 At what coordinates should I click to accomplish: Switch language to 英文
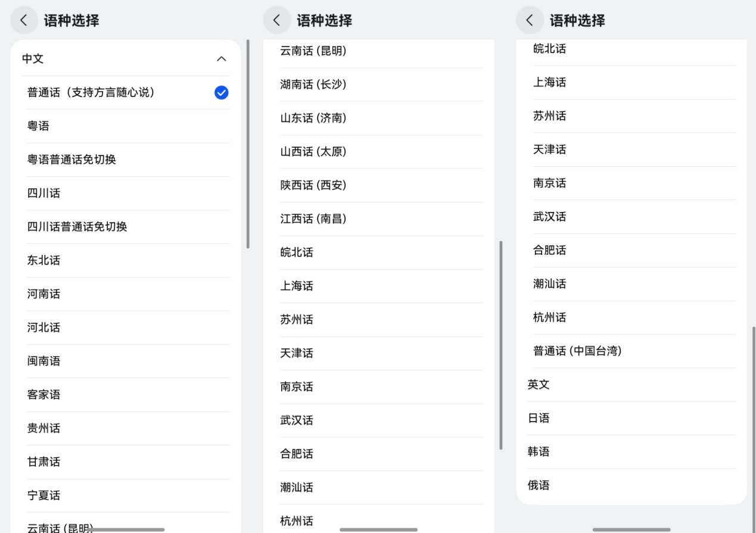point(539,385)
